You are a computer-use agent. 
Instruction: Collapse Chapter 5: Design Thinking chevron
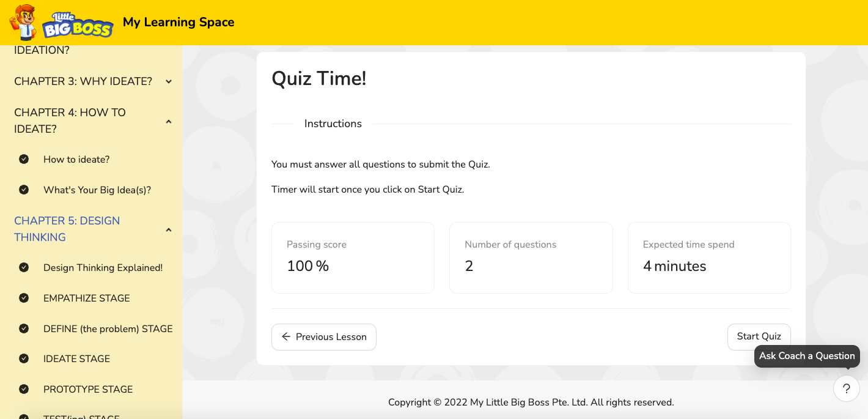tap(169, 229)
